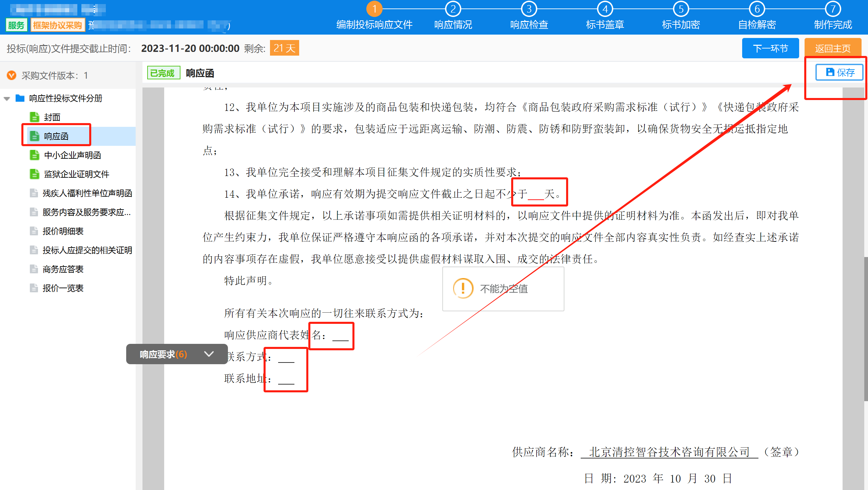Click the 采购文件版本: 1 label
Image resolution: width=868 pixels, height=490 pixels.
point(55,75)
